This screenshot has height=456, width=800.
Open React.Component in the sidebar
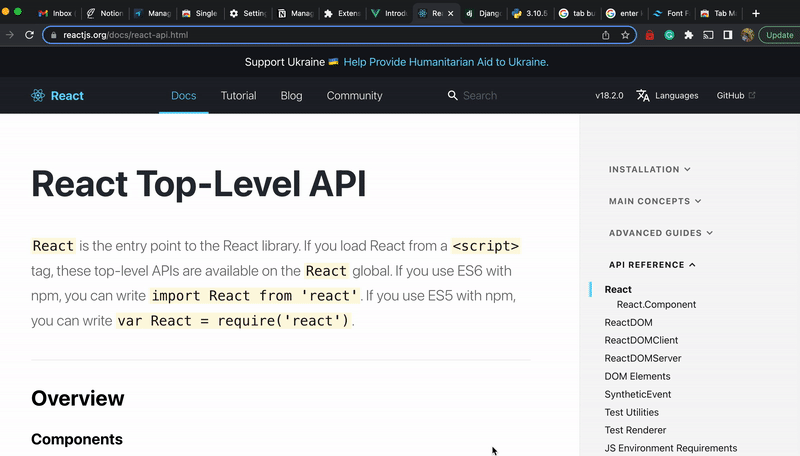pos(656,305)
